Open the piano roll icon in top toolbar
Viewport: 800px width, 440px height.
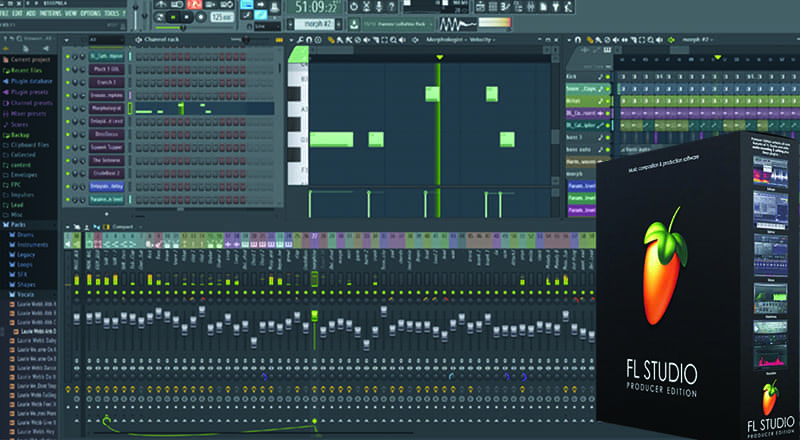point(506,7)
